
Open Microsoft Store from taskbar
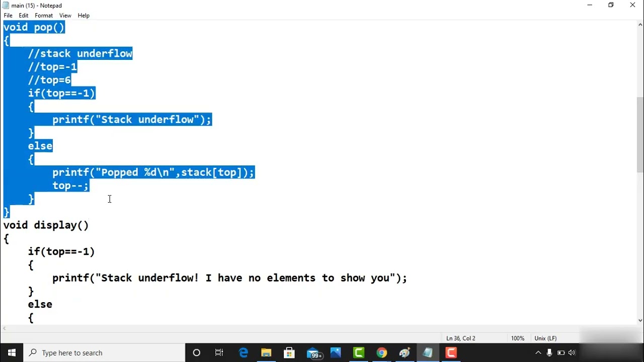point(289,353)
